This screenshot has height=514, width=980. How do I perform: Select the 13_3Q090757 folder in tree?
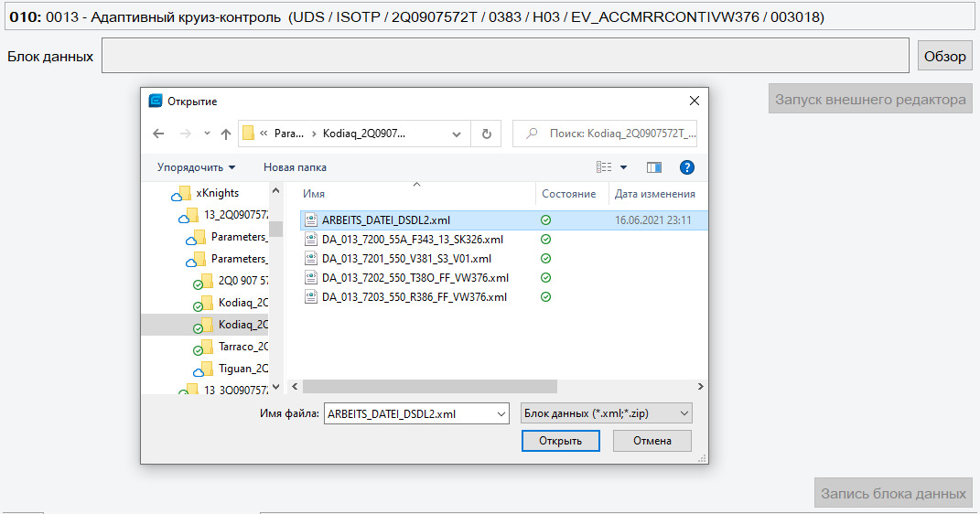pos(236,390)
